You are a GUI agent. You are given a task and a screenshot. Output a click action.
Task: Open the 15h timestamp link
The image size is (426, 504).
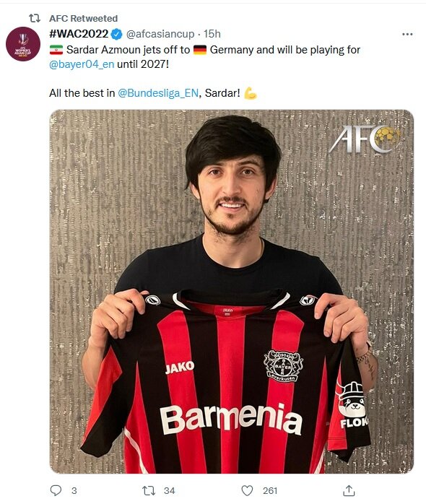pos(212,34)
